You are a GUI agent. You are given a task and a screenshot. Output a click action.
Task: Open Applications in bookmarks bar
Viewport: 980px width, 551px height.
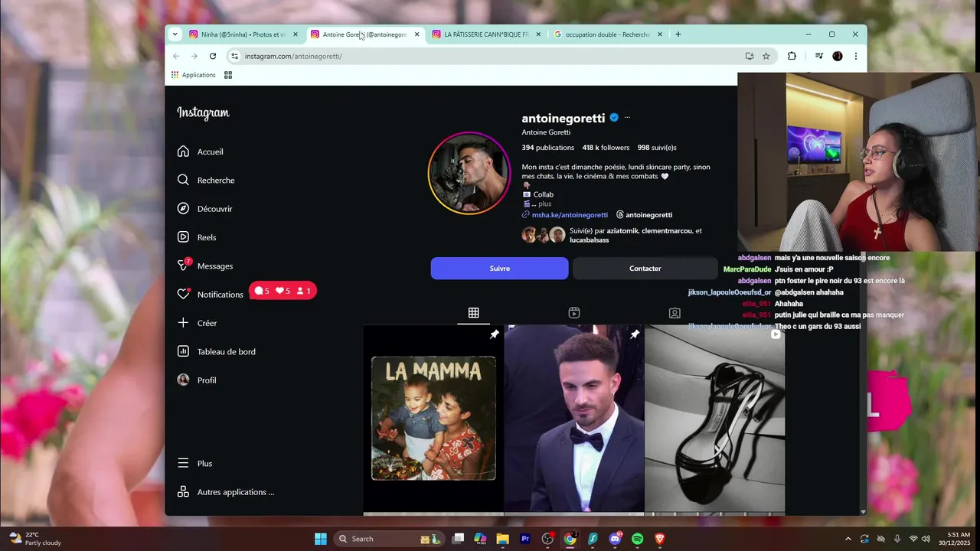click(x=193, y=75)
